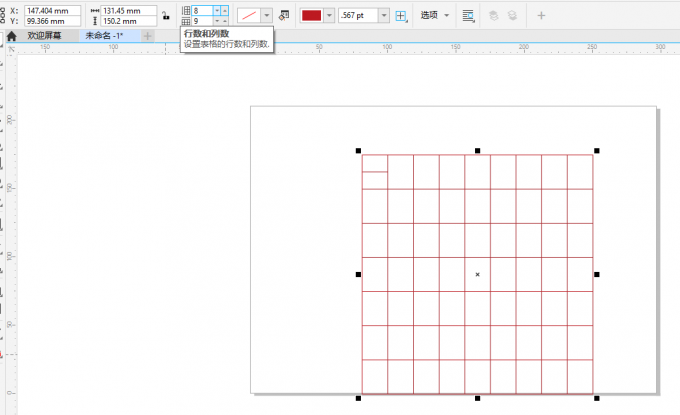Viewport: 680px width, 415px height.
Task: Click the send to back of layer icon
Action: [512, 16]
